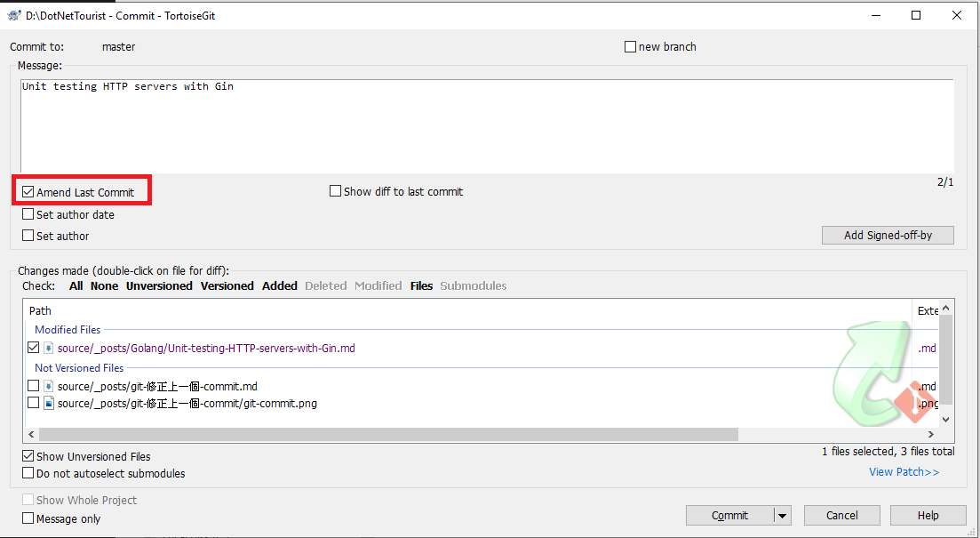
Task: Enable the new branch checkbox
Action: click(x=630, y=46)
